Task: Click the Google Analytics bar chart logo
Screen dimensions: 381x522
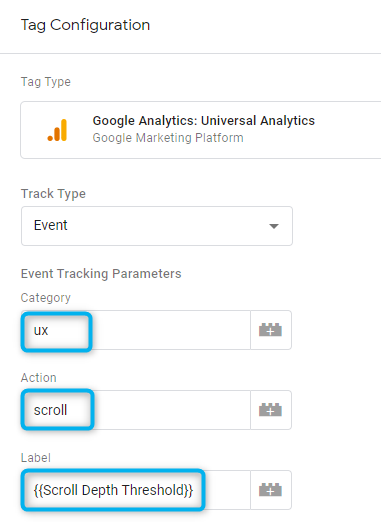Action: pos(57,130)
